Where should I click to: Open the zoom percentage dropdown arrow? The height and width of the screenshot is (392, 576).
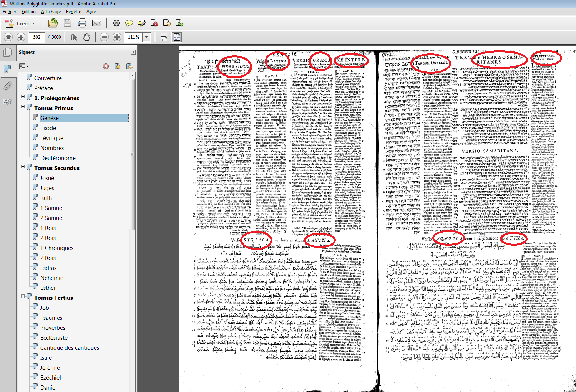coord(146,37)
